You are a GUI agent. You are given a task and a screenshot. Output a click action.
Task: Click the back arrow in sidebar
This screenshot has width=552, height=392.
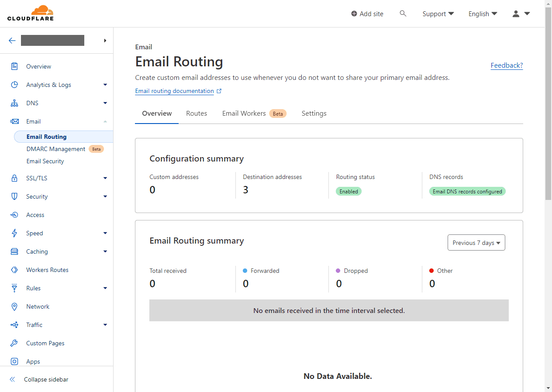(x=12, y=41)
